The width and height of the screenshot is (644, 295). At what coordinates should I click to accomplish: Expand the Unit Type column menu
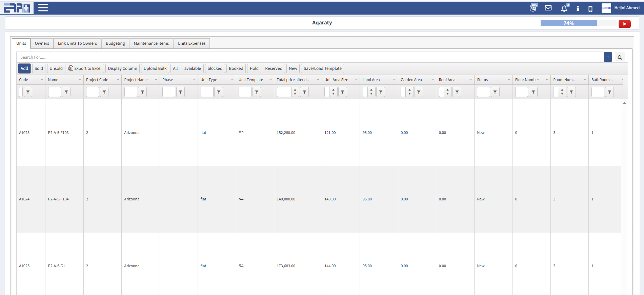[232, 80]
